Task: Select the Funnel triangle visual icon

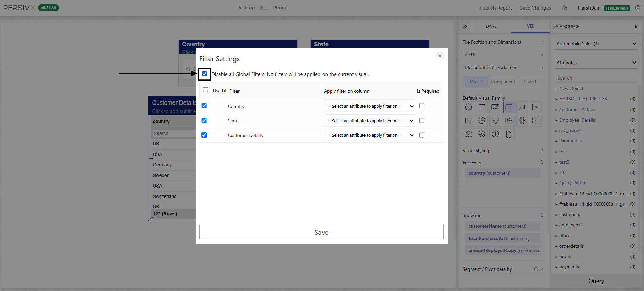Action: 495,121
